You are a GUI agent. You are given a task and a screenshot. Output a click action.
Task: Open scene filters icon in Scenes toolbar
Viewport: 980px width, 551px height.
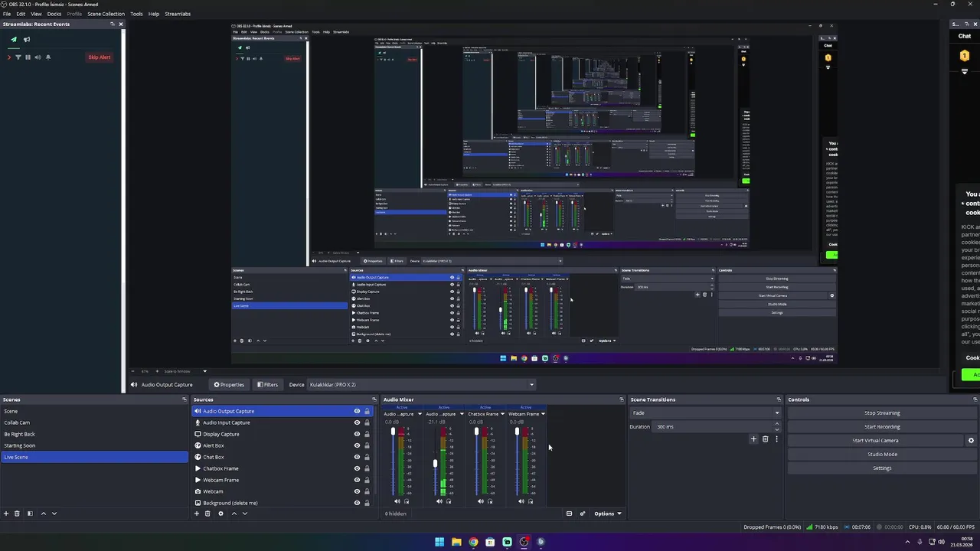coord(30,514)
